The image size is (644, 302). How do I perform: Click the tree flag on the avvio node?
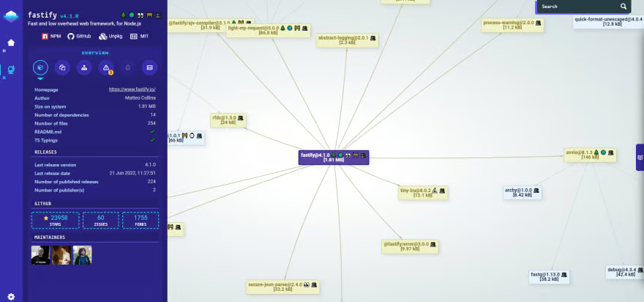596,152
